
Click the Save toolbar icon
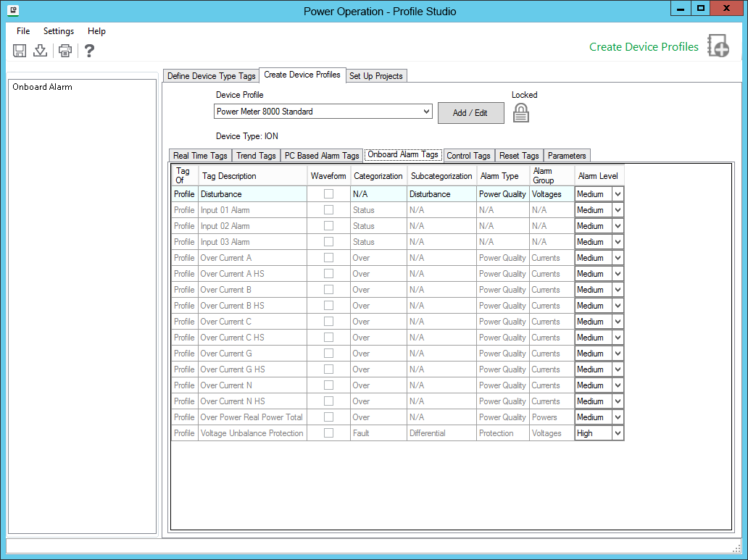point(20,51)
